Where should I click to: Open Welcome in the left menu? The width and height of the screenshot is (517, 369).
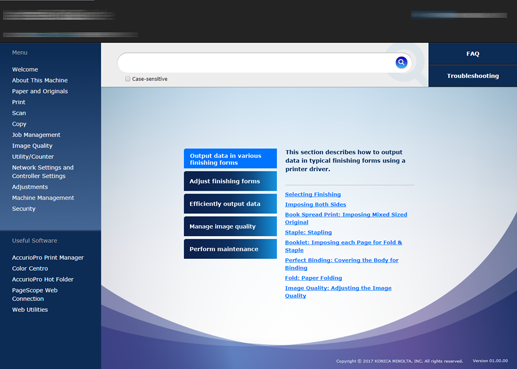(x=25, y=69)
